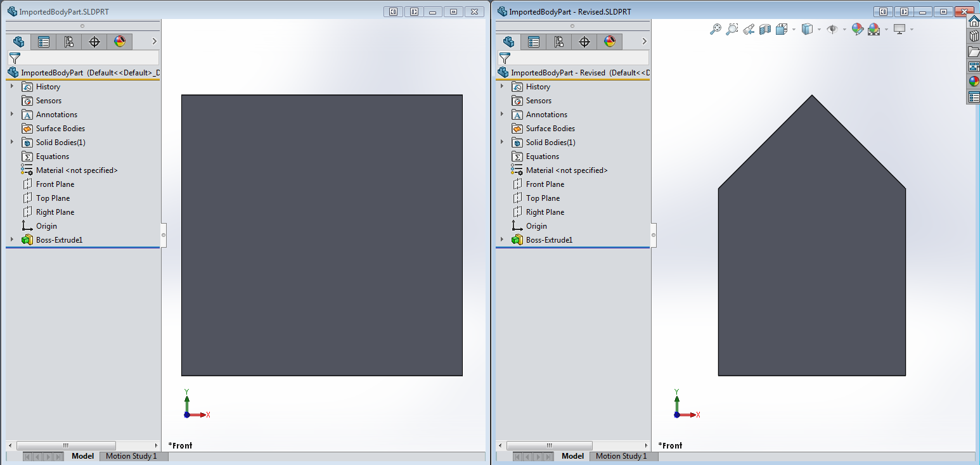The image size is (980, 465).
Task: Switch to DisplayManager tab in Revised window
Action: pos(610,42)
